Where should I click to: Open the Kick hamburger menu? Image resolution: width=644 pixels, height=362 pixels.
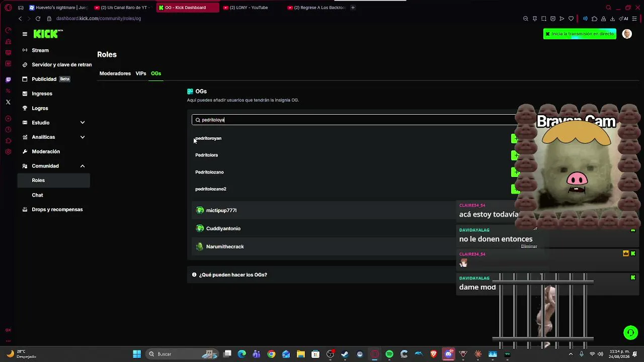point(25,34)
